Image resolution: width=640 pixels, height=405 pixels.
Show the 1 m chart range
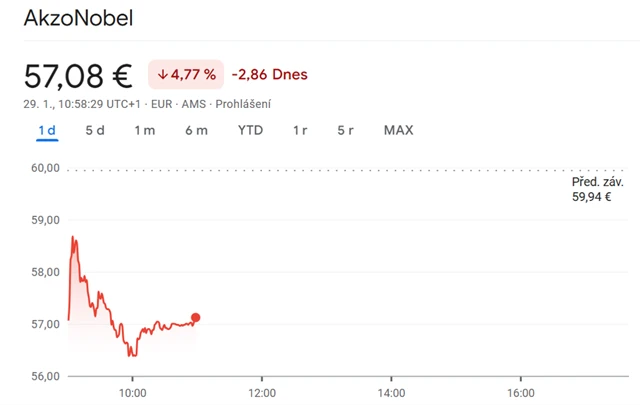(x=145, y=130)
